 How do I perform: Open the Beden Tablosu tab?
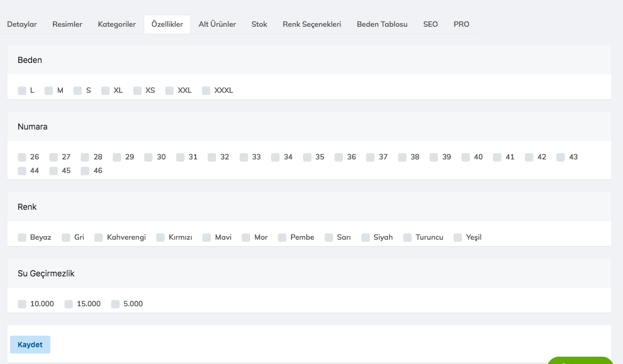click(x=382, y=24)
